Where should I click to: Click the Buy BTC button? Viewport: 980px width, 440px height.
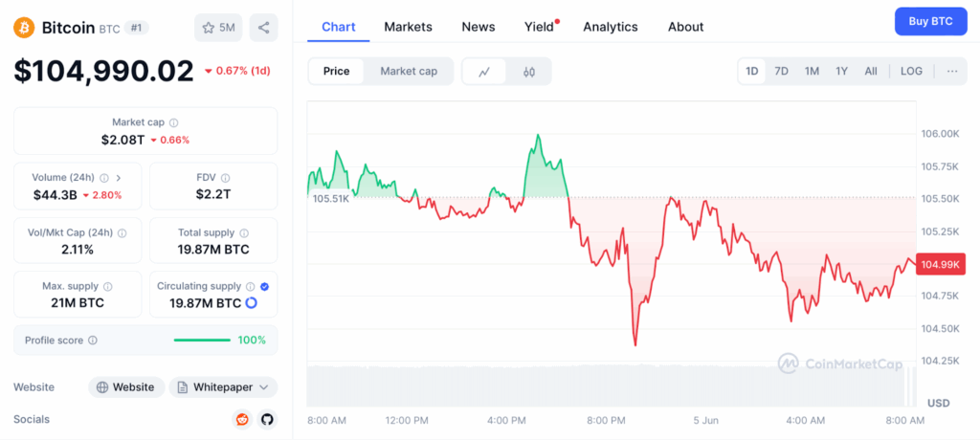[930, 21]
